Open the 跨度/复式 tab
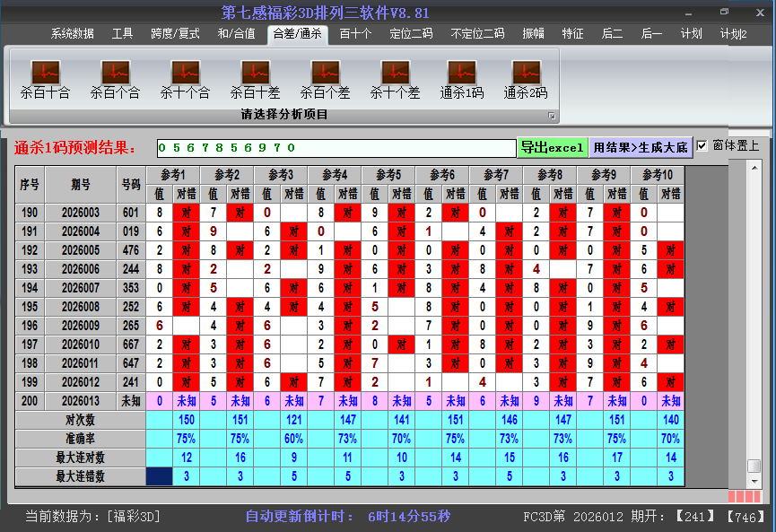 click(x=175, y=34)
